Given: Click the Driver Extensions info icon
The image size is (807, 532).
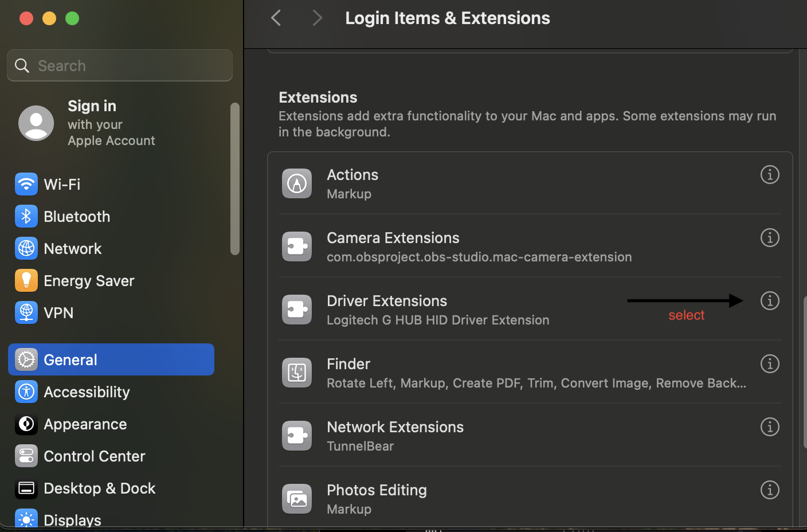Looking at the screenshot, I should 769,301.
